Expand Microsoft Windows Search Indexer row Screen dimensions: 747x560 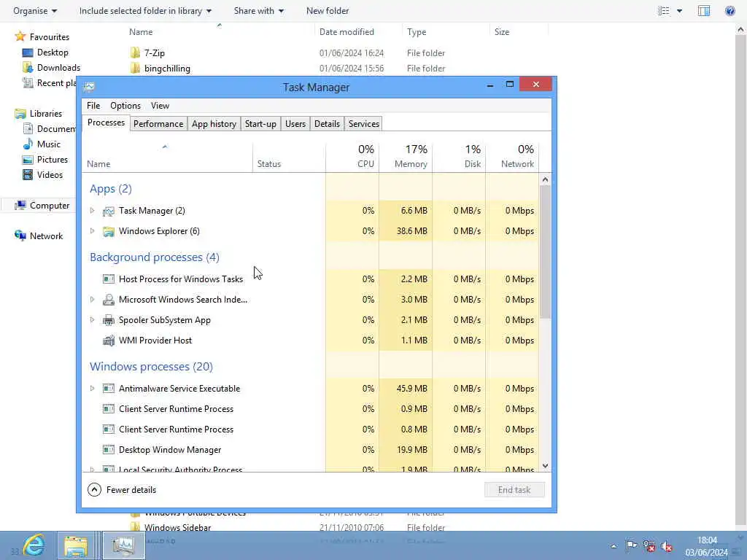pyautogui.click(x=93, y=300)
